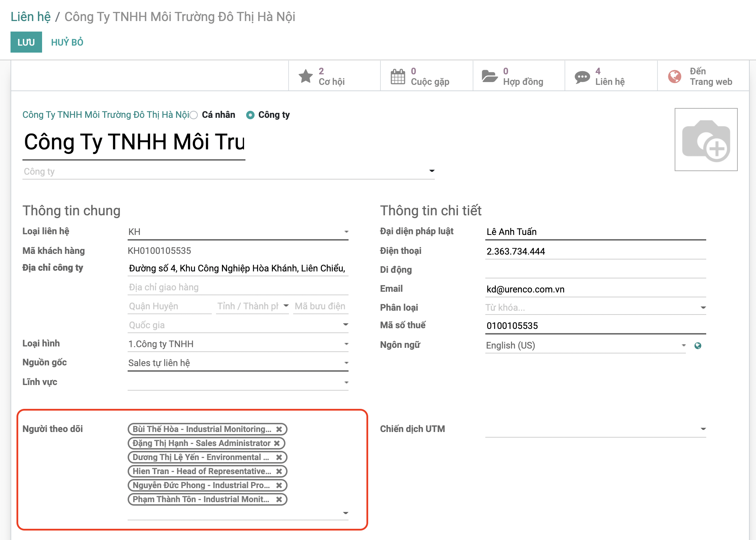Click Liên hệ breadcrumb link
The width and height of the screenshot is (756, 540).
[31, 16]
